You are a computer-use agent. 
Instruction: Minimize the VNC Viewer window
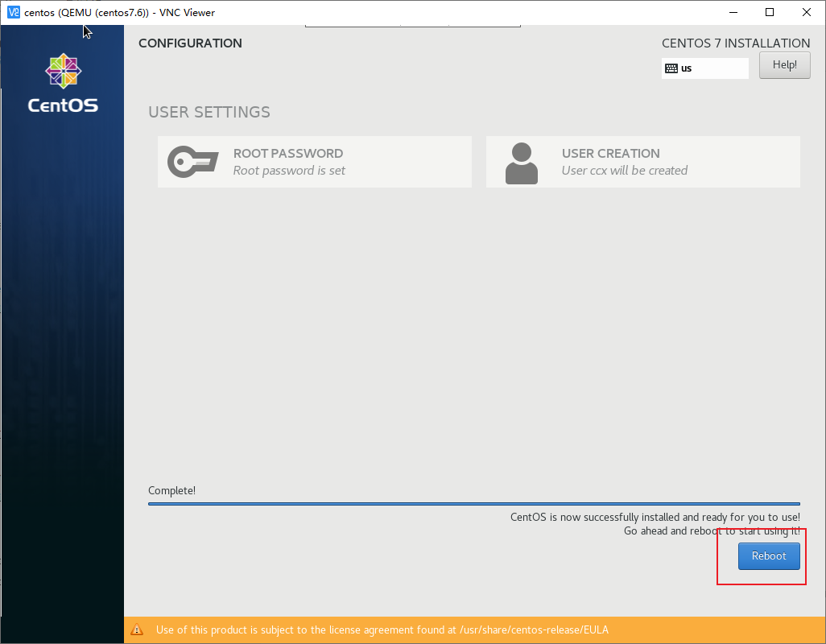pyautogui.click(x=733, y=13)
